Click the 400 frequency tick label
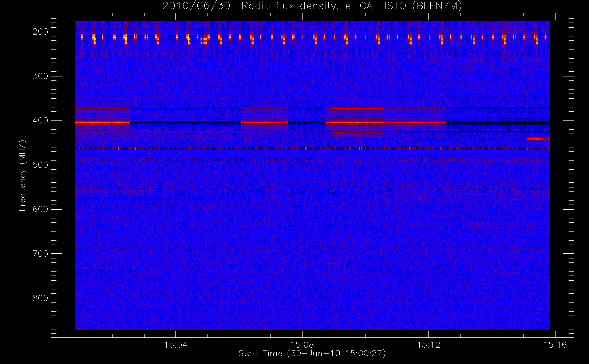This screenshot has width=589, height=364. pos(40,120)
